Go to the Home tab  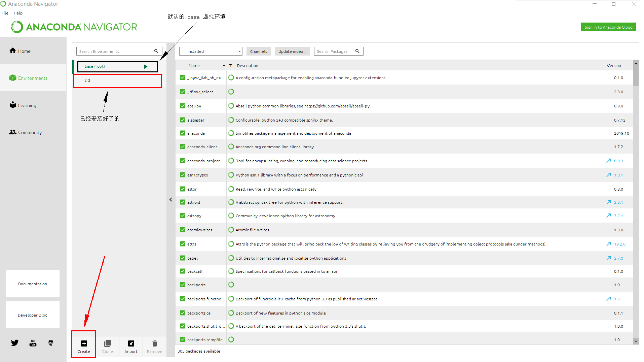coord(33,51)
